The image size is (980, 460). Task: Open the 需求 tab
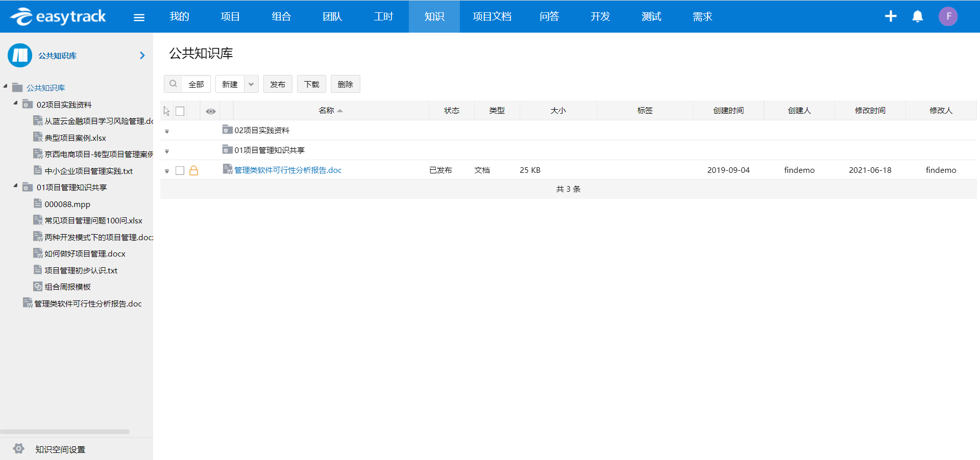tap(702, 16)
